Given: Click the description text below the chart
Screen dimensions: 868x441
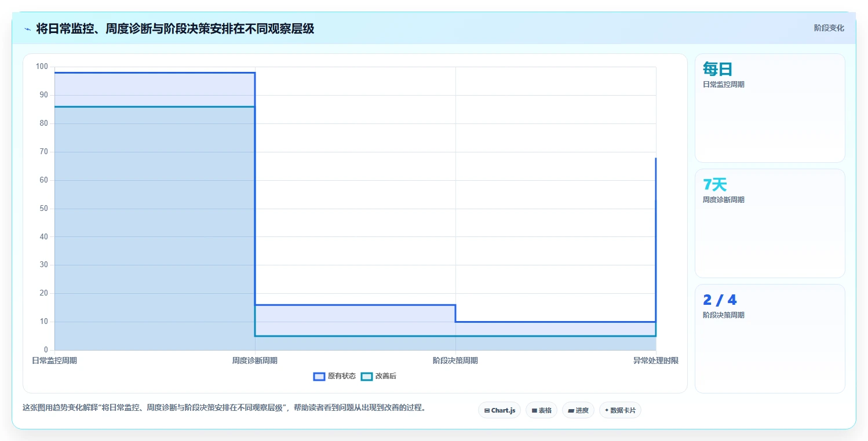Looking at the screenshot, I should tap(226, 407).
